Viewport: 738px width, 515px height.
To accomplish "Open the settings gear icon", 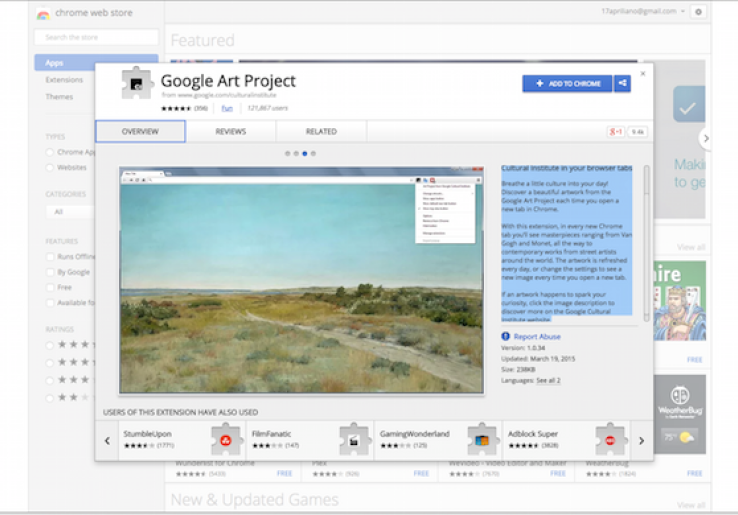I will [x=698, y=12].
